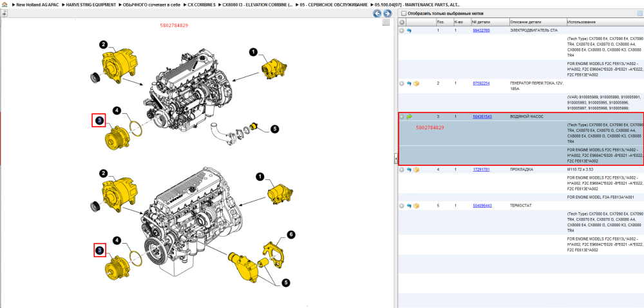Click the export icon below the home icon

click(x=4, y=13)
